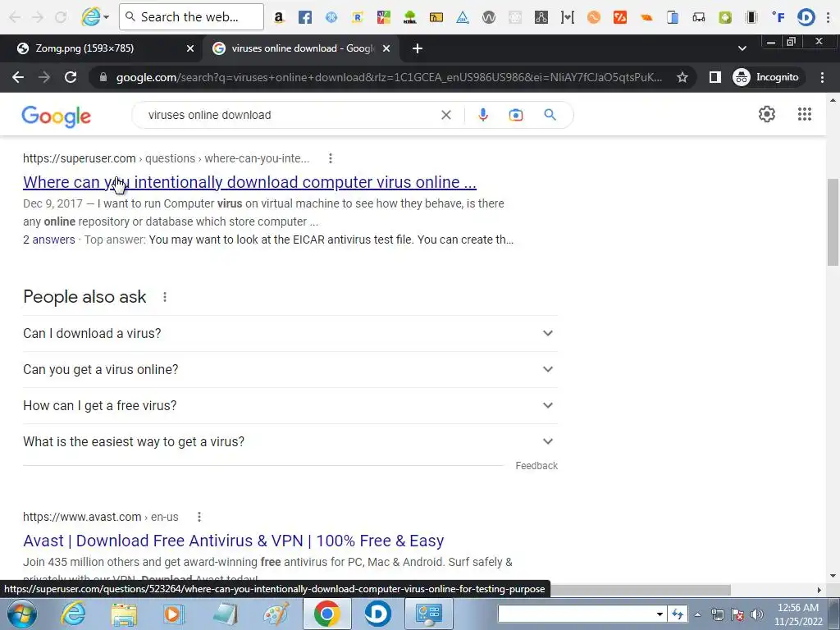Screen dimensions: 840x630
Task: Start voice search with the microphone
Action: click(482, 115)
